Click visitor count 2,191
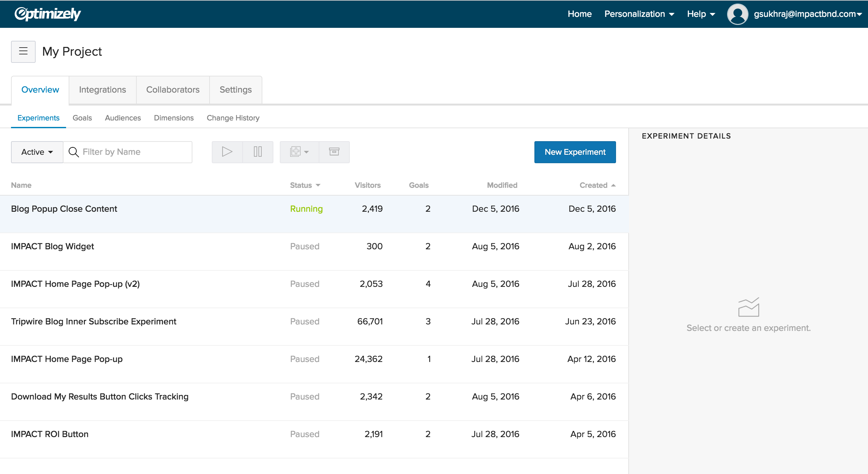This screenshot has height=474, width=868. (373, 434)
